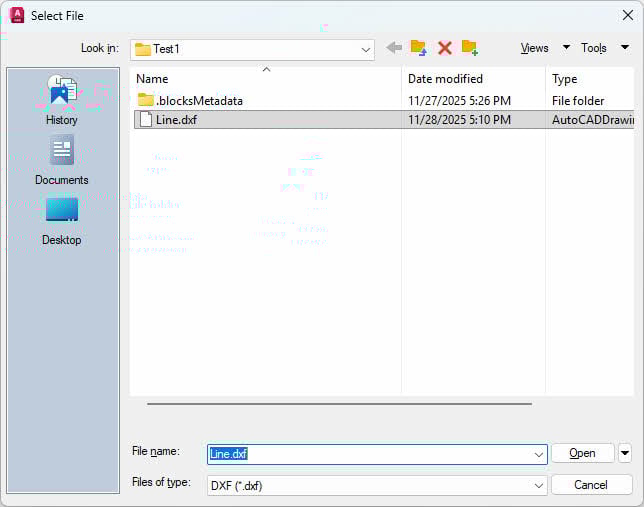Click the AutoCAD logo in title bar
This screenshot has height=507, width=644.
pos(17,15)
